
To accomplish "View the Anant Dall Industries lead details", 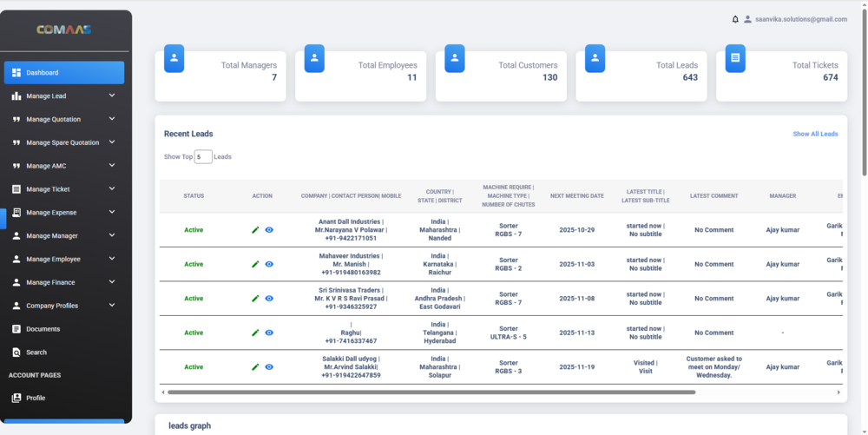I will pyautogui.click(x=269, y=230).
